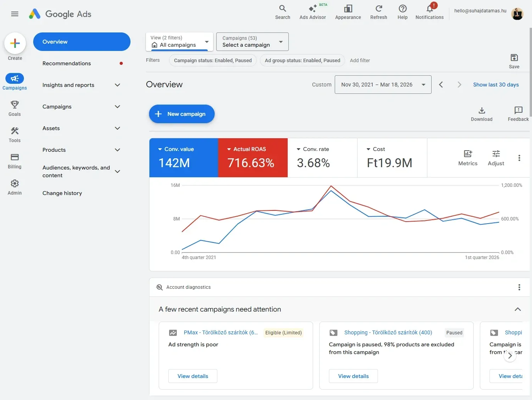Open the Help menu
Screen dimensions: 532x400
click(x=403, y=12)
